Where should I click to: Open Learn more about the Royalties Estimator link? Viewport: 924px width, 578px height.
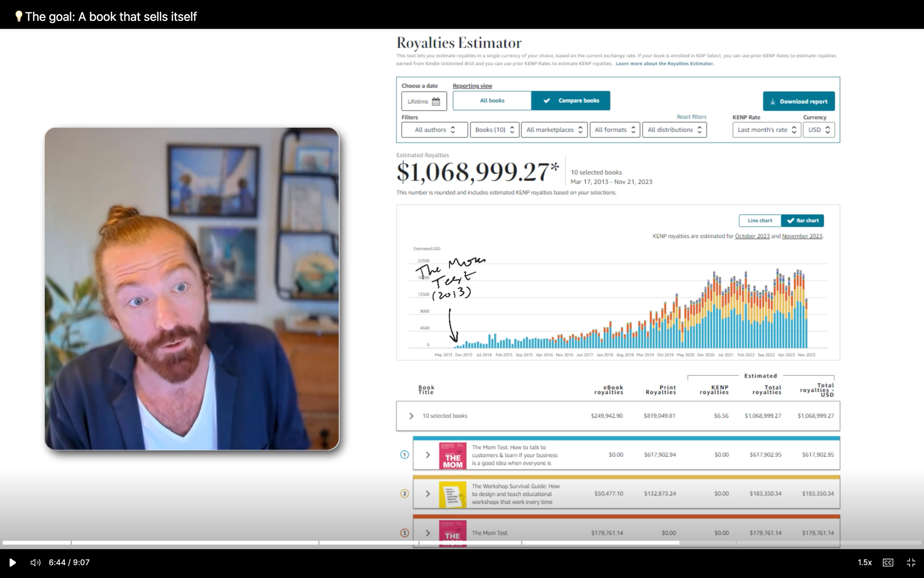(664, 64)
